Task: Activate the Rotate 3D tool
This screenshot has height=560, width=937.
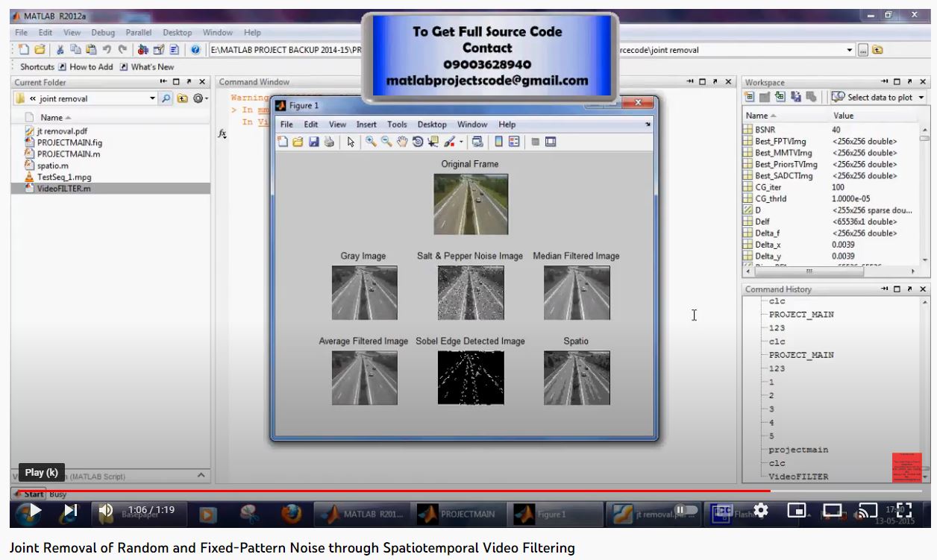Action: click(418, 142)
